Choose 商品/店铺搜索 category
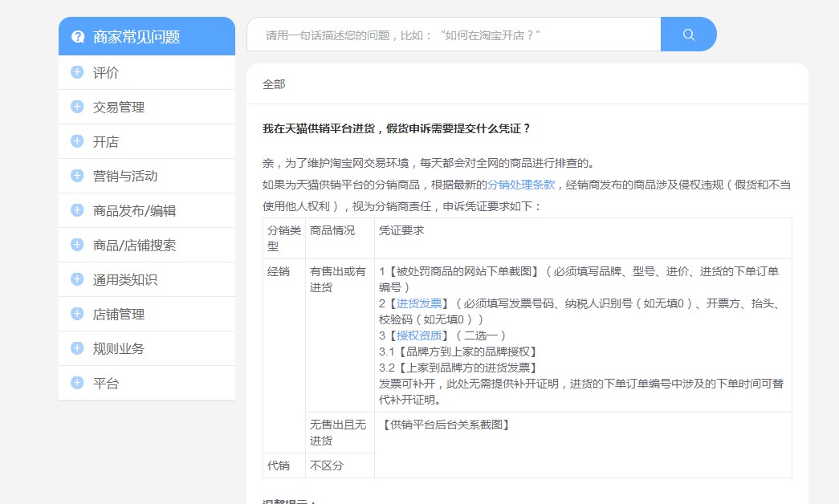Viewport: 839px width, 504px height. coord(147,245)
